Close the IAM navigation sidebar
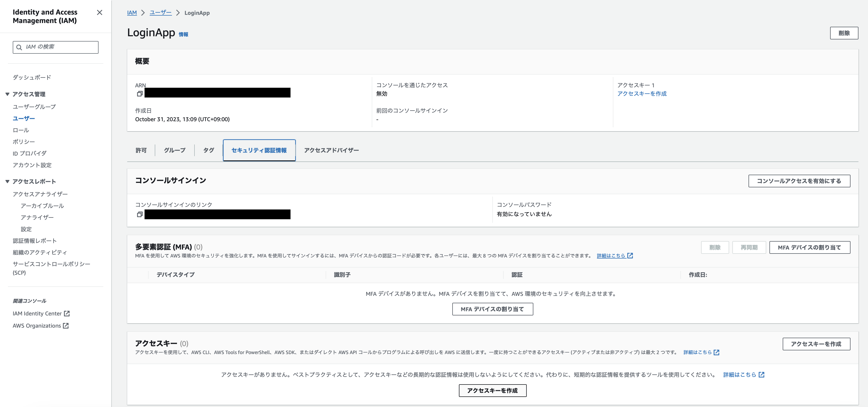868x407 pixels. click(99, 12)
